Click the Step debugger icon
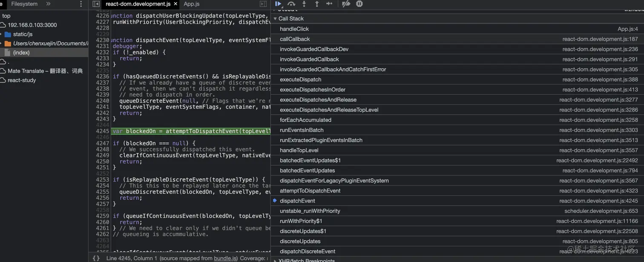This screenshot has width=644, height=262. [329, 4]
